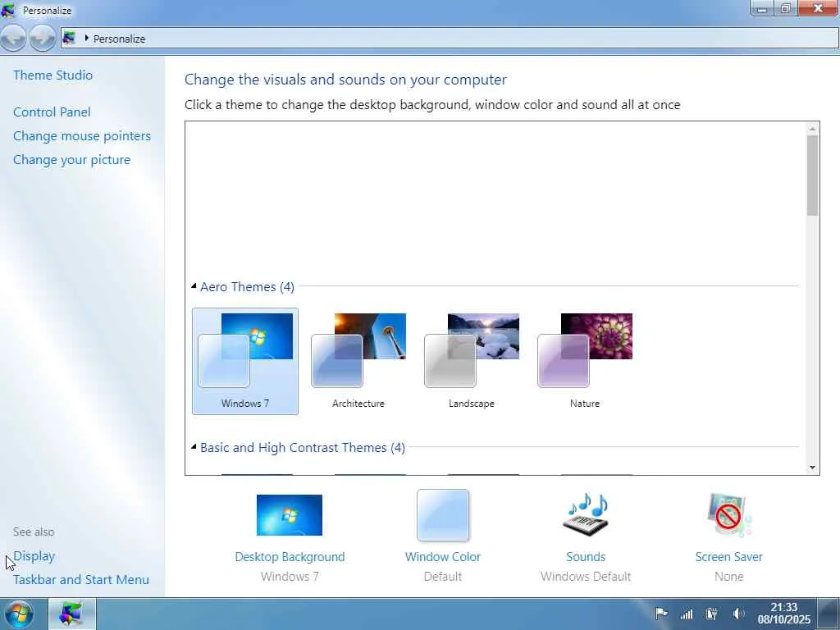The height and width of the screenshot is (630, 840).
Task: Click the Desktop Background wallpaper icon
Action: tap(290, 515)
